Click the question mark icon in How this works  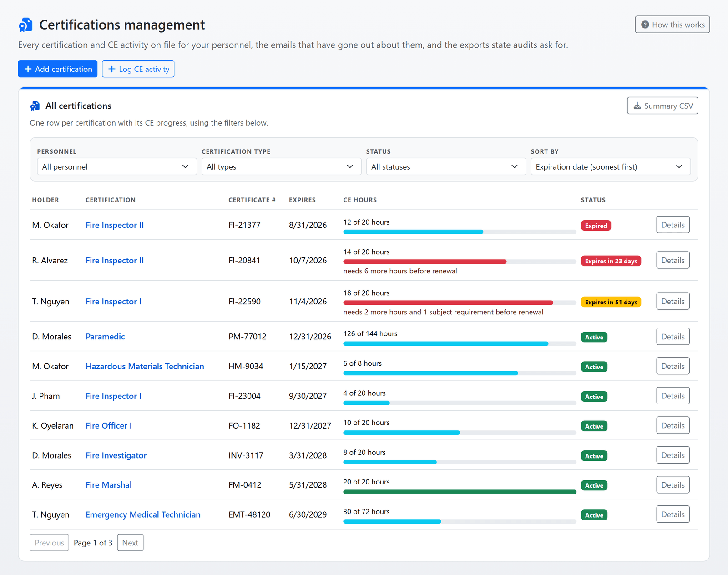(x=645, y=25)
